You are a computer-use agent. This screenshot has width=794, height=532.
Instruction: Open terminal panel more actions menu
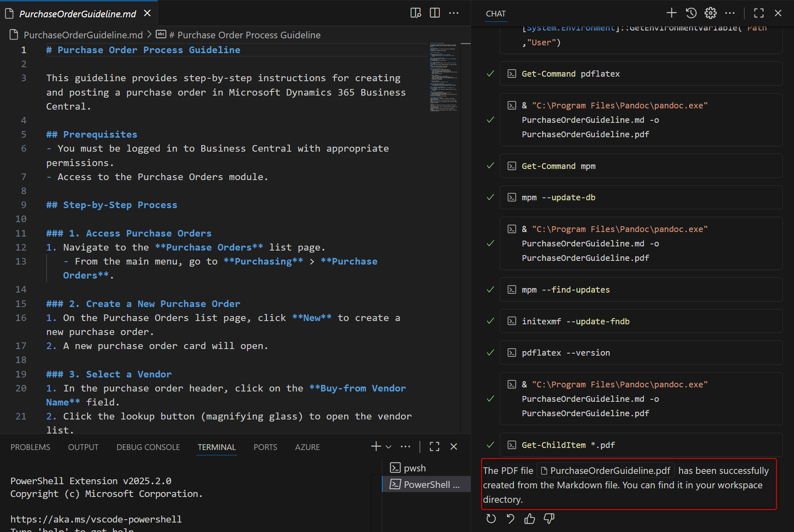(405, 447)
